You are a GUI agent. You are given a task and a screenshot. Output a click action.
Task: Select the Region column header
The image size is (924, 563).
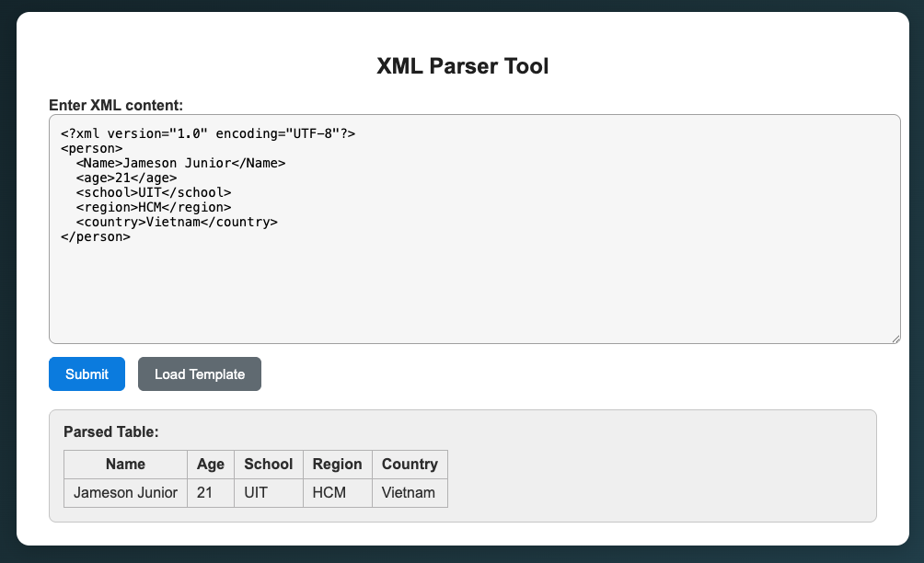338,465
